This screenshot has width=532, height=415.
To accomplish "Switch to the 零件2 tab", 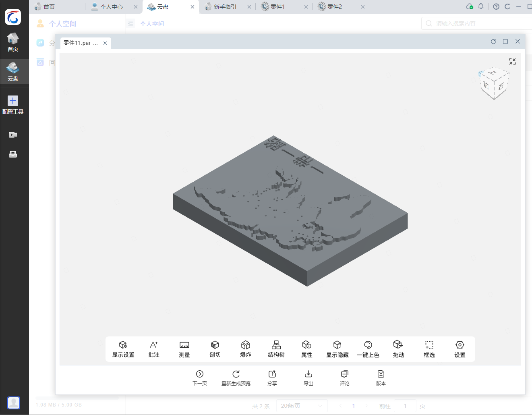I will pos(334,7).
